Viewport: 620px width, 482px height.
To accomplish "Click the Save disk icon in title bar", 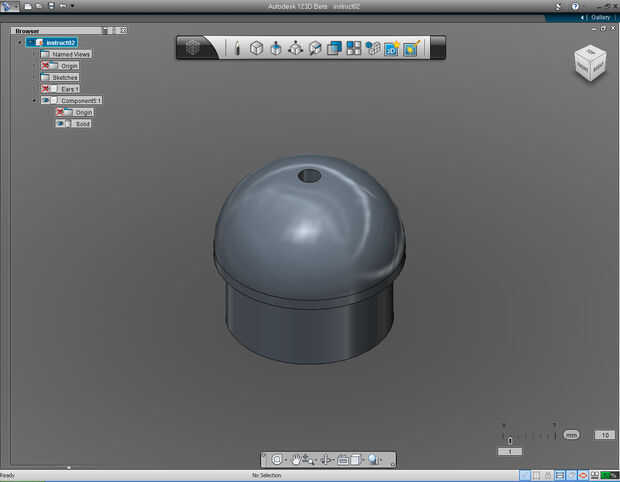I will pyautogui.click(x=51, y=6).
